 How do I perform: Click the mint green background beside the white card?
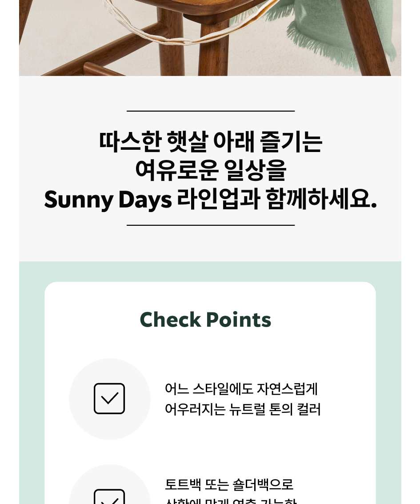click(32, 386)
